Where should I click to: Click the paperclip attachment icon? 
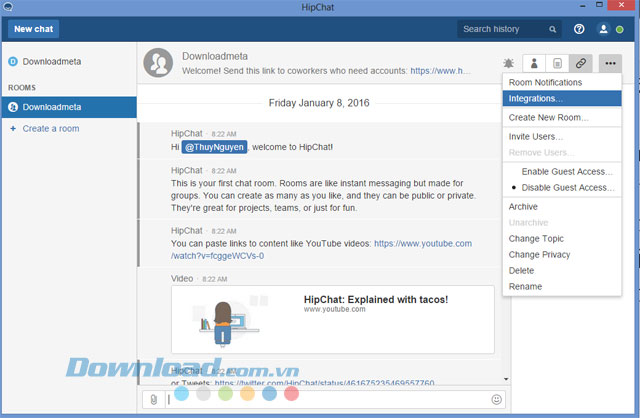coord(153,400)
